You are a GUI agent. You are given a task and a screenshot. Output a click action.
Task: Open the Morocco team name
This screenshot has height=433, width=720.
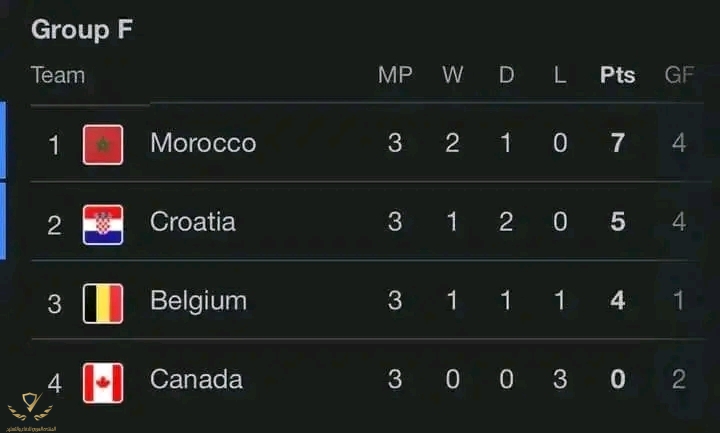click(203, 143)
